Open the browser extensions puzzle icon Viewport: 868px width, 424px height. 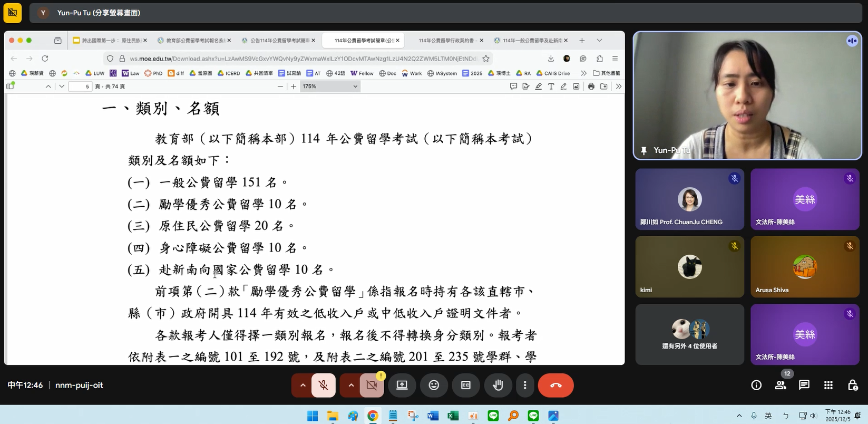[x=599, y=59]
